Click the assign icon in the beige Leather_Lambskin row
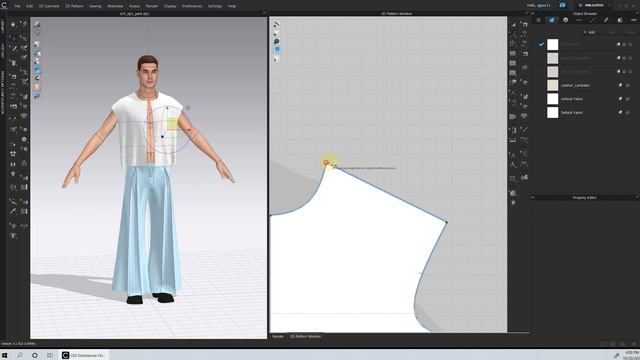640x360 pixels. [x=620, y=85]
